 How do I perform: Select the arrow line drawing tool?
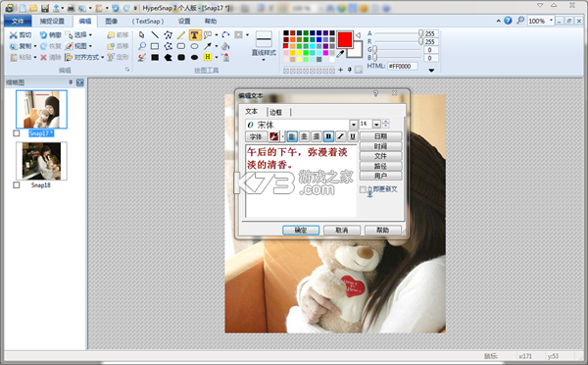208,46
